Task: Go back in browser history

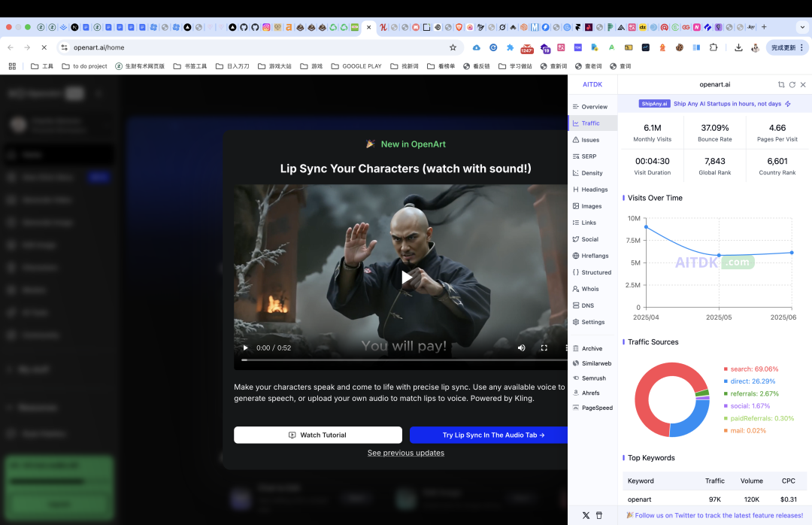Action: point(11,47)
